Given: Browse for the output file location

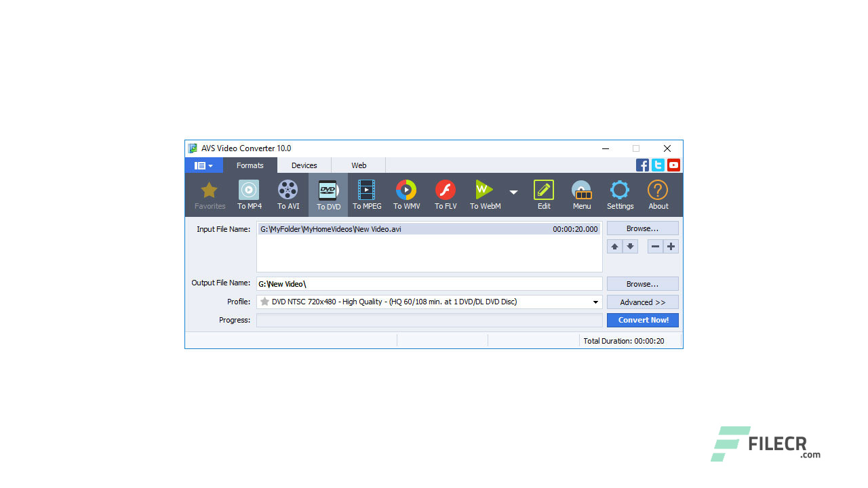Looking at the screenshot, I should point(643,284).
